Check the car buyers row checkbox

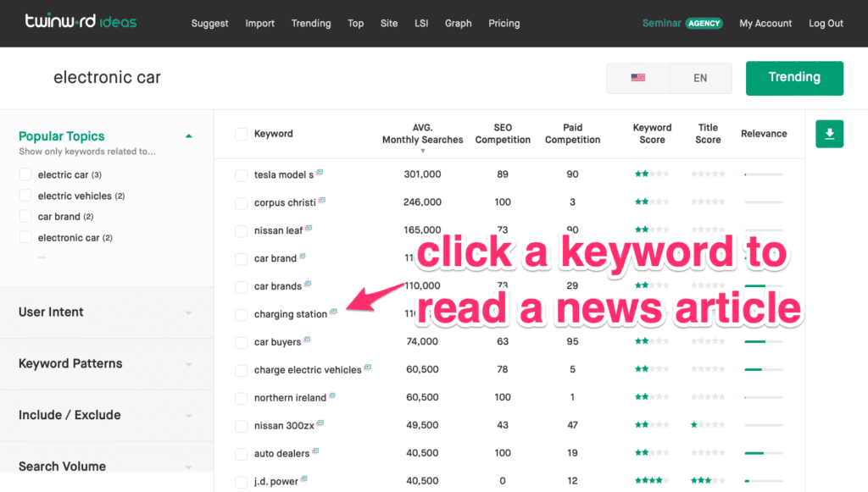pos(241,342)
